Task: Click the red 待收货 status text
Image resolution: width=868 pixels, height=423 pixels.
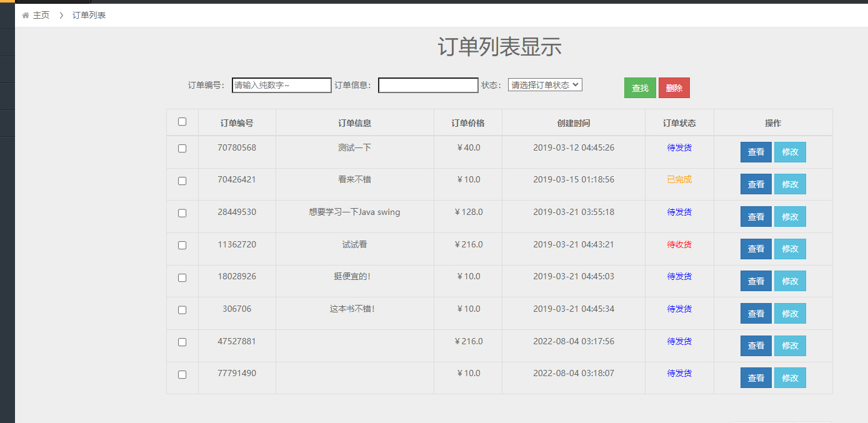Action: pyautogui.click(x=679, y=244)
